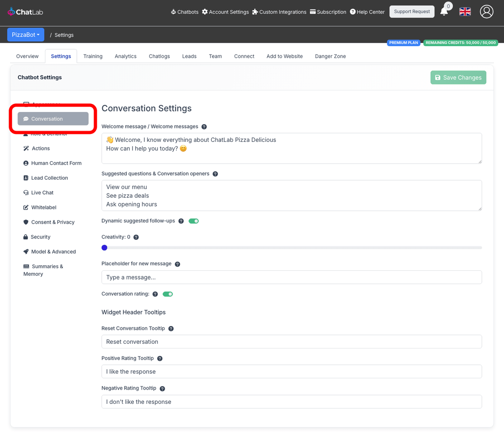Click the UK flag language selector
The image size is (504, 432).
pos(465,12)
